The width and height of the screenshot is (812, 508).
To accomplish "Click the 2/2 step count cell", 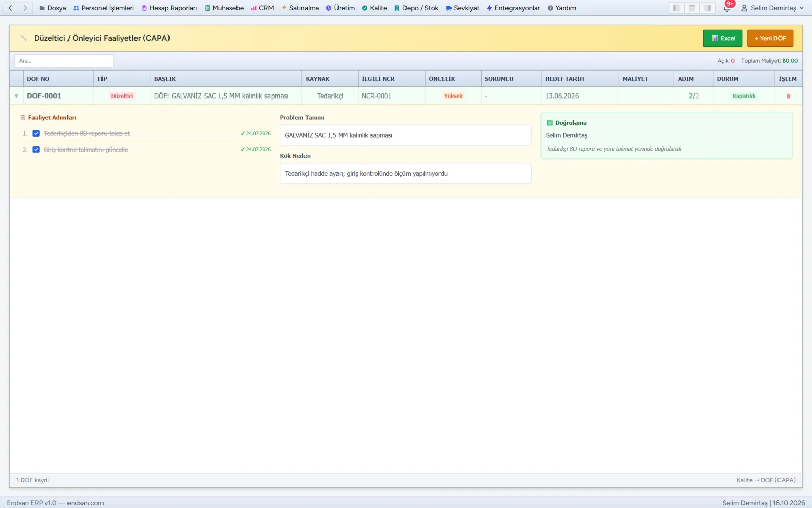I will tap(693, 96).
